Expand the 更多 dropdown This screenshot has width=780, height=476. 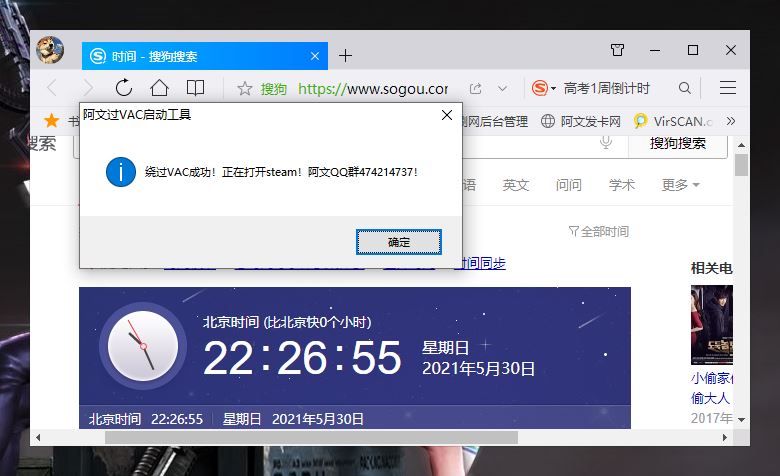coord(680,185)
